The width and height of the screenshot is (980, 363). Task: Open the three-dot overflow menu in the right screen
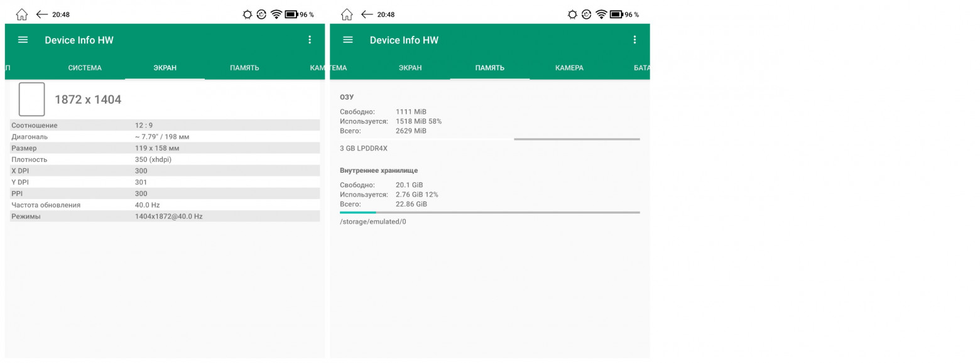[634, 40]
